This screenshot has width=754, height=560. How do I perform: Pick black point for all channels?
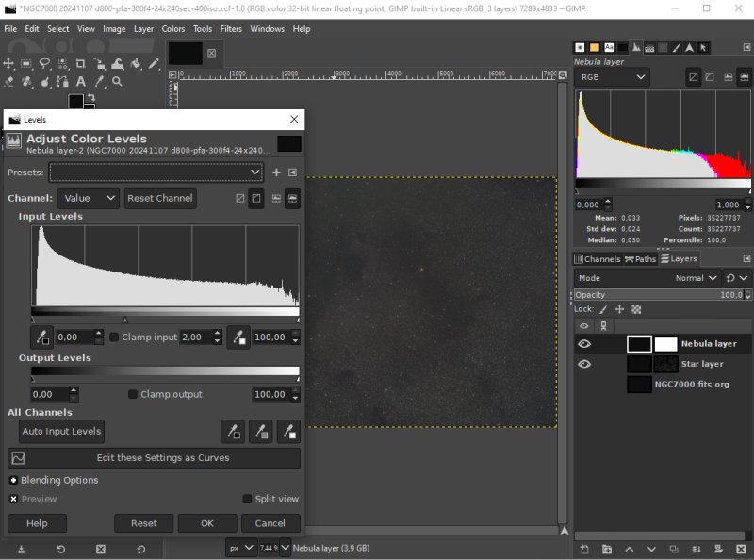[233, 432]
